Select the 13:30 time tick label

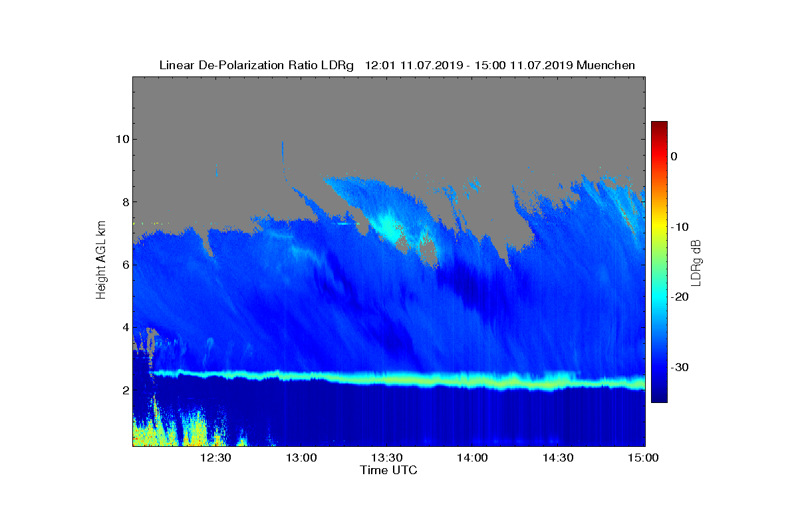click(x=387, y=458)
